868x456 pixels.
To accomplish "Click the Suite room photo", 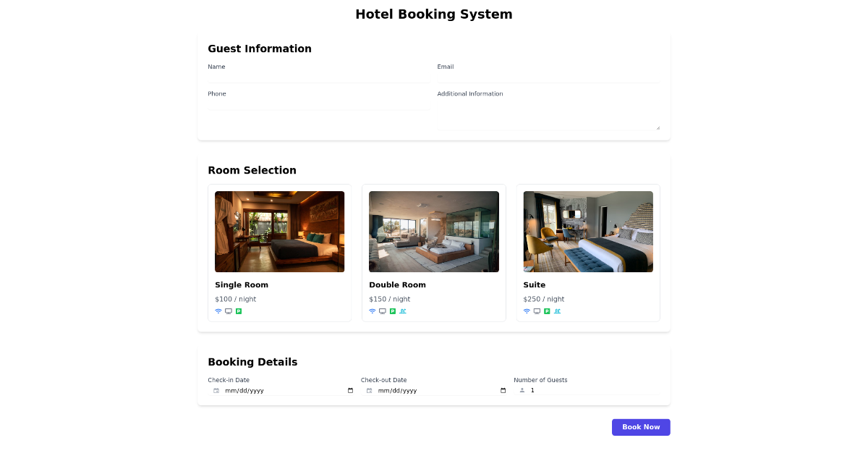I will (x=587, y=231).
